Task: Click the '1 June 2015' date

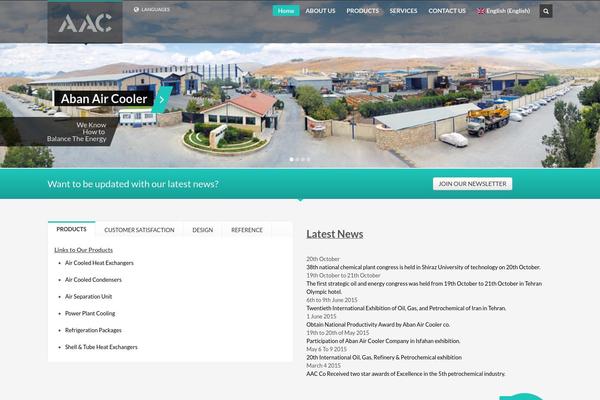Action: 321,317
